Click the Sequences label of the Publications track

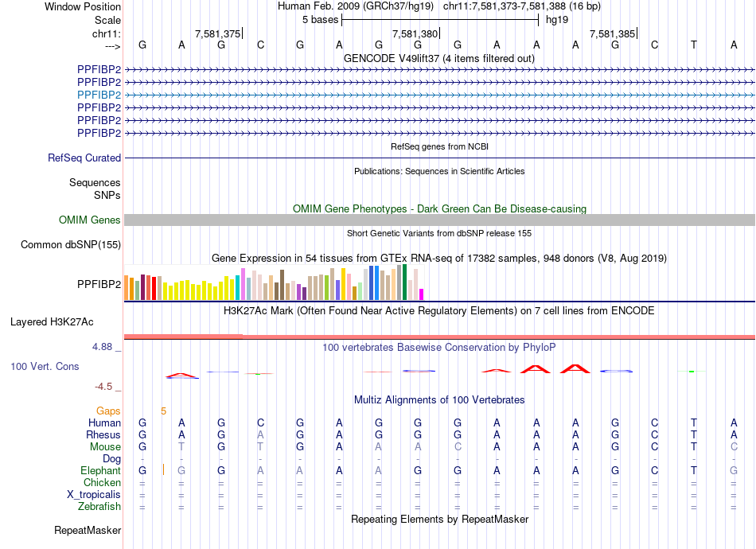[95, 182]
